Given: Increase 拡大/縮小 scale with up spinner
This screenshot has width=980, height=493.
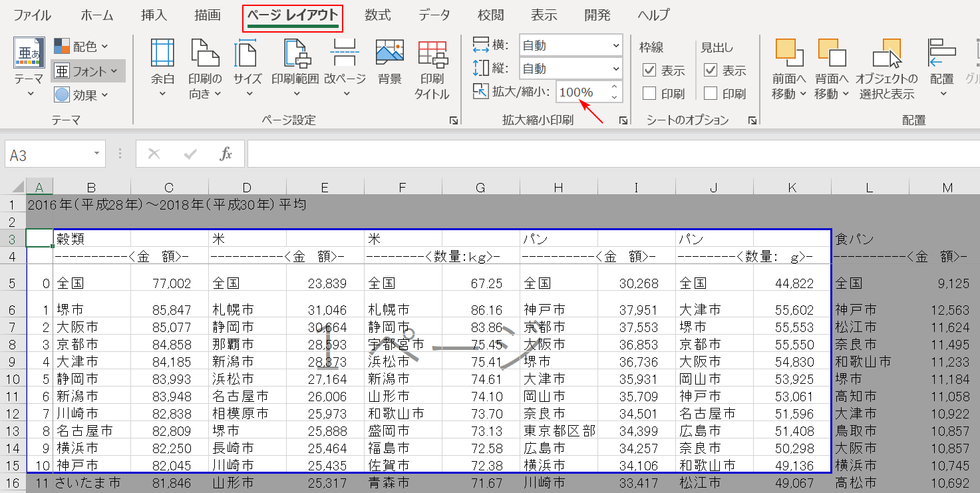Looking at the screenshot, I should [614, 86].
